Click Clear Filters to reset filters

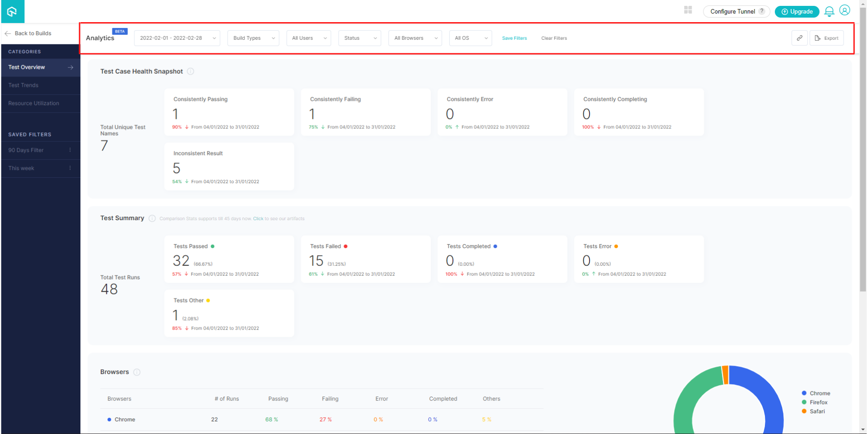click(554, 38)
